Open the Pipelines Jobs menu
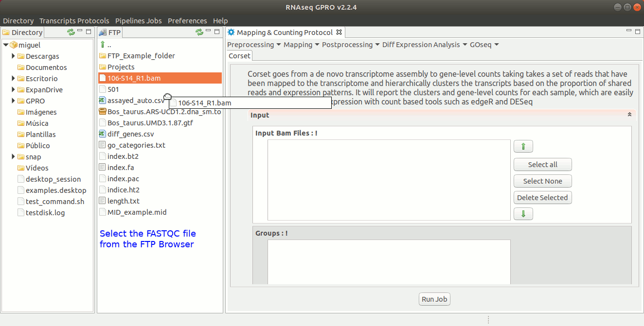The image size is (644, 326). pyautogui.click(x=138, y=21)
